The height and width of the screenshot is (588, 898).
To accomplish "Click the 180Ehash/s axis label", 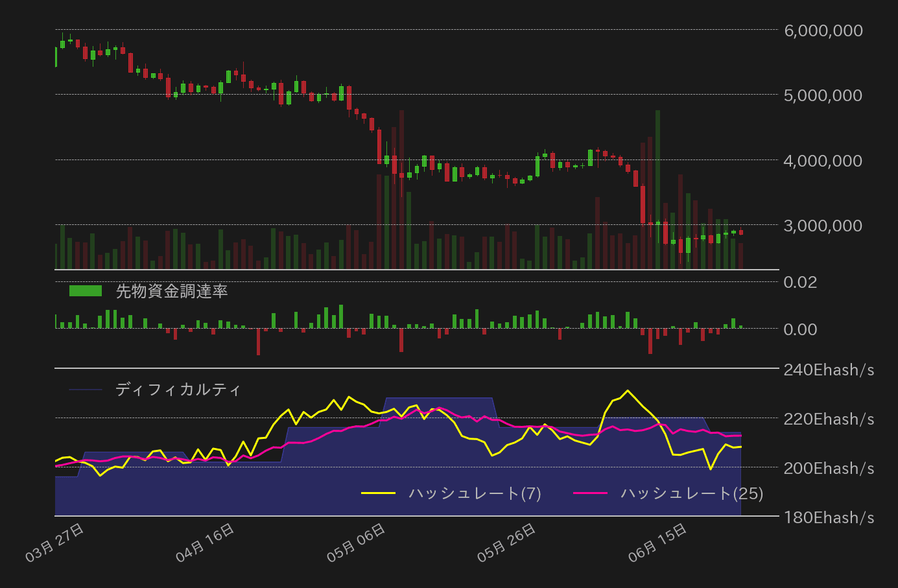I will [829, 517].
